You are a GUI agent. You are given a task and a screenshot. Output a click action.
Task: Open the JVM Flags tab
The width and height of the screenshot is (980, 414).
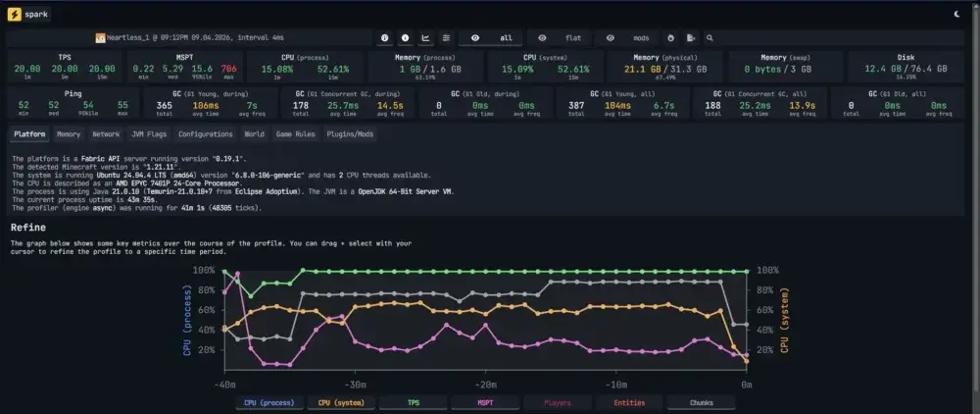tap(149, 134)
